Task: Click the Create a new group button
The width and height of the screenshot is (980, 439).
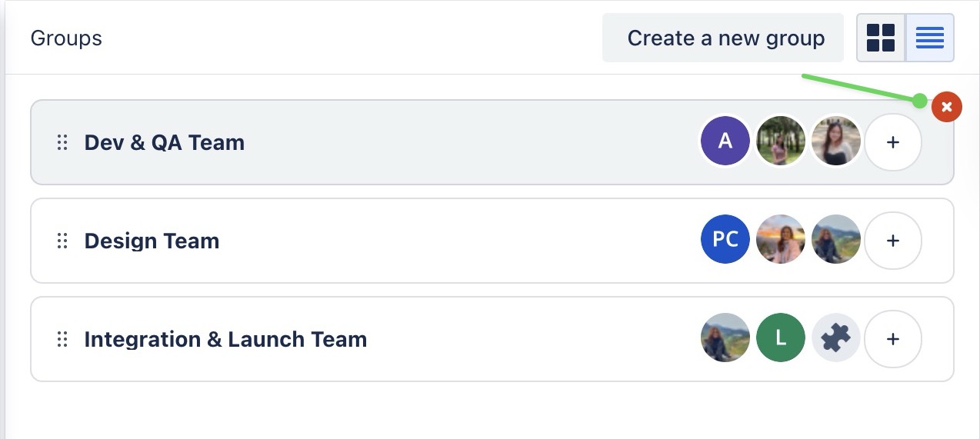Action: 725,38
